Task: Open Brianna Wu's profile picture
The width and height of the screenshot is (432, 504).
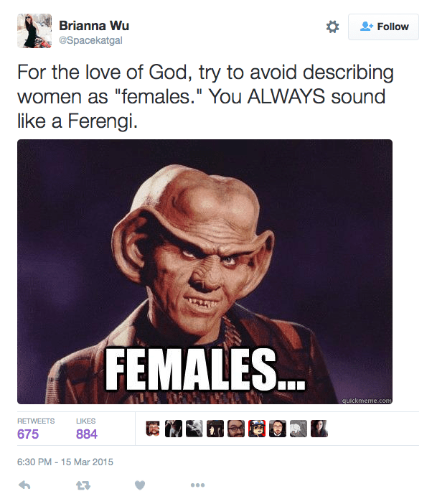Action: coord(34,31)
